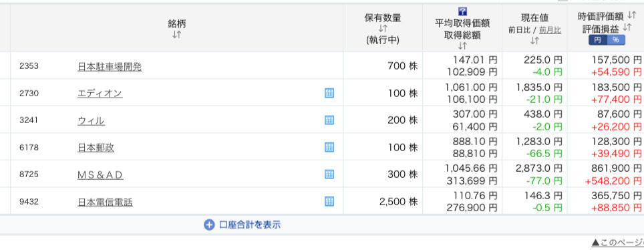
Task: Open the calendar icon for MS&AD
Action: point(329,174)
